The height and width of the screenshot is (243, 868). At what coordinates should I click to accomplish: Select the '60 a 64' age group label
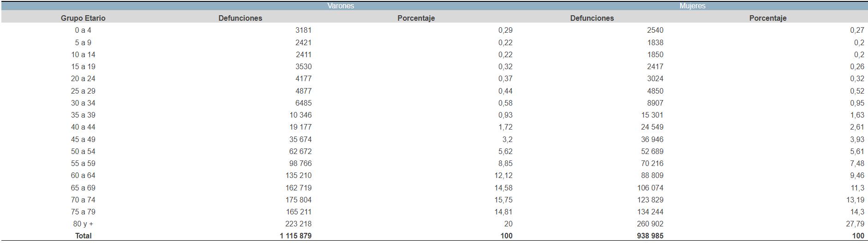point(83,175)
